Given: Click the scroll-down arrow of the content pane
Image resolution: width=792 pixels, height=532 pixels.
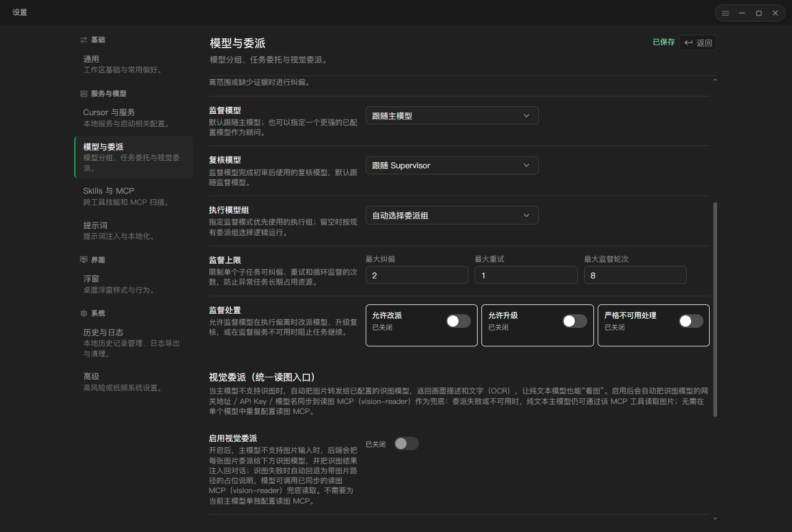Looking at the screenshot, I should [715, 518].
